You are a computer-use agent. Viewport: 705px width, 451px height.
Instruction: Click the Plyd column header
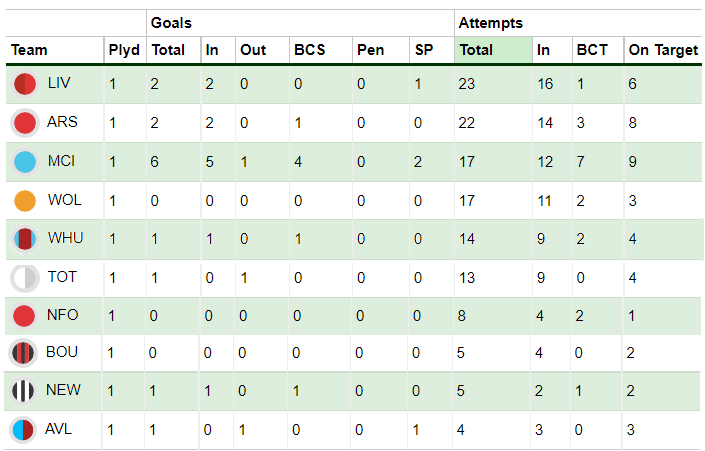coord(124,50)
